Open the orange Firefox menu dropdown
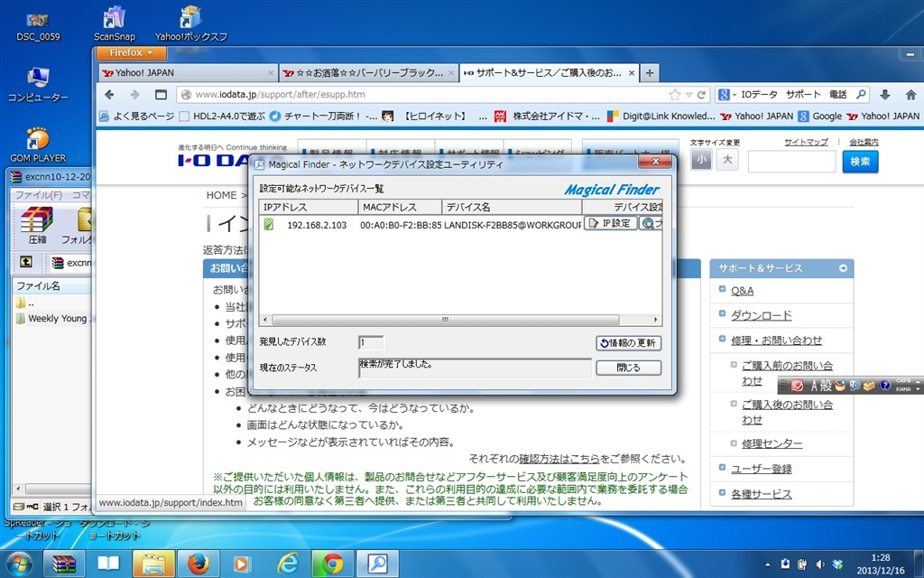This screenshot has width=924, height=578. pyautogui.click(x=131, y=52)
